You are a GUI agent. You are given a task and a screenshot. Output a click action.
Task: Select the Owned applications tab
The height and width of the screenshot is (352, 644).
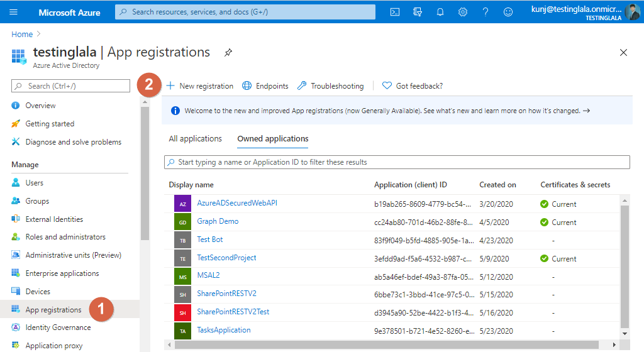tap(273, 139)
